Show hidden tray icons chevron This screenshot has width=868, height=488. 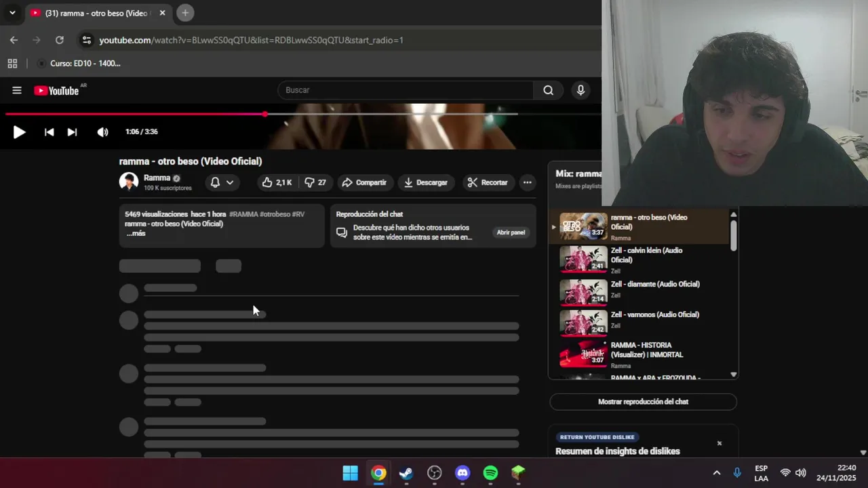716,473
